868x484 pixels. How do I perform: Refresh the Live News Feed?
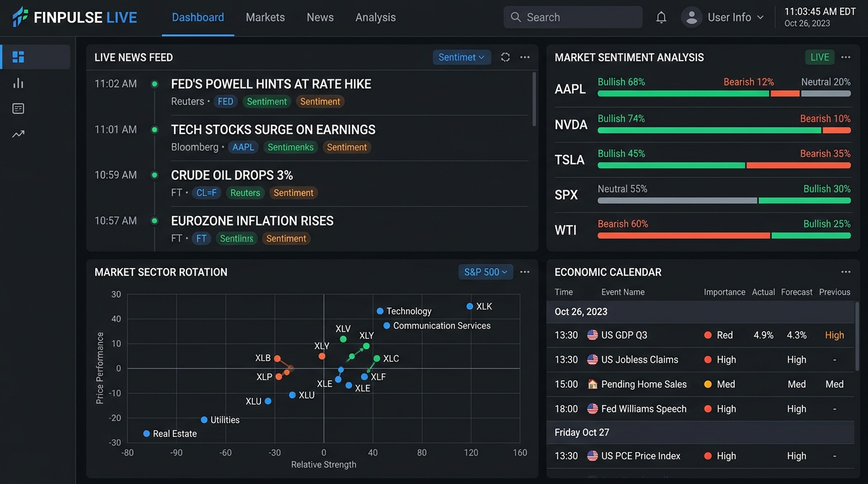505,57
